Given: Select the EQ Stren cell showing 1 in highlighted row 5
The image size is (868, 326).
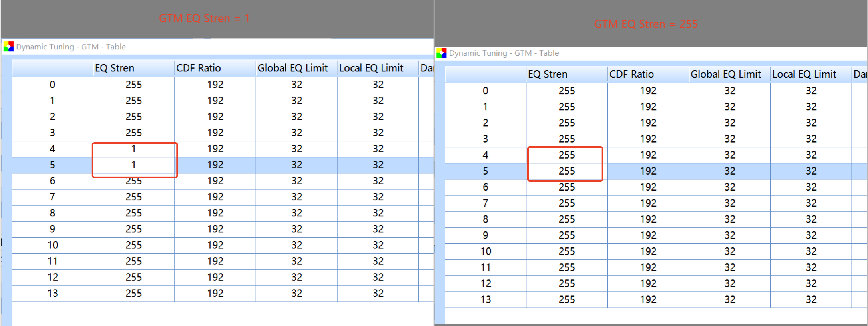Looking at the screenshot, I should coord(134,165).
